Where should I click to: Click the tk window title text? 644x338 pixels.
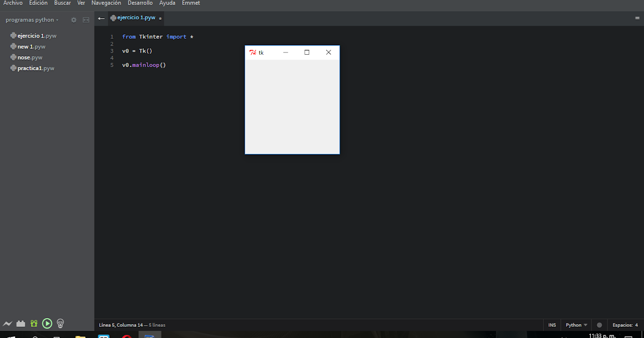261,53
